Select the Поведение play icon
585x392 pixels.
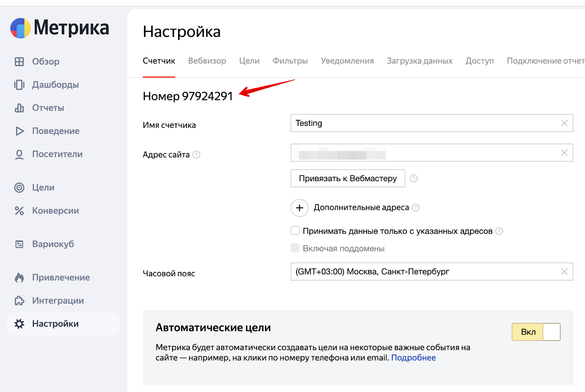pyautogui.click(x=19, y=131)
